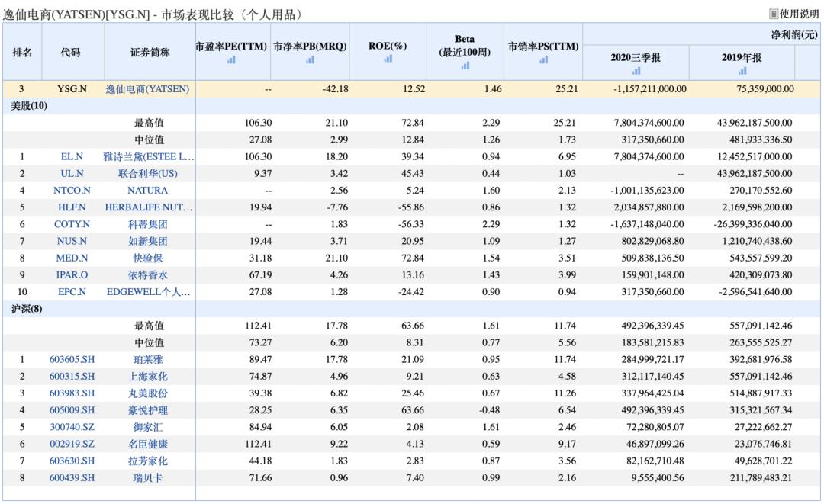Viewport: 824px width, 504px height.
Task: Open the chart icon under 2019年报
Action: (742, 71)
